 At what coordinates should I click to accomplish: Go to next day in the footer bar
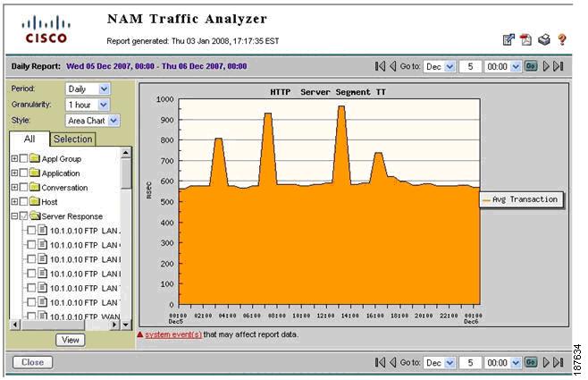pos(546,362)
